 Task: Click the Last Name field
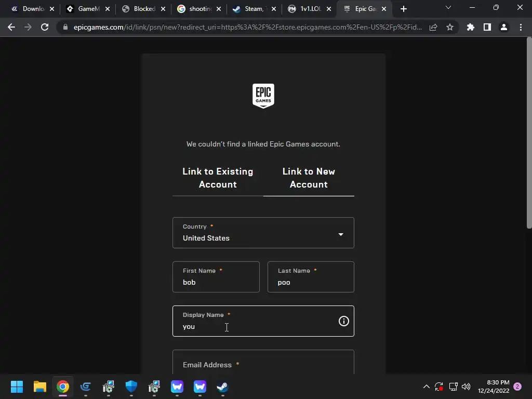tap(311, 277)
